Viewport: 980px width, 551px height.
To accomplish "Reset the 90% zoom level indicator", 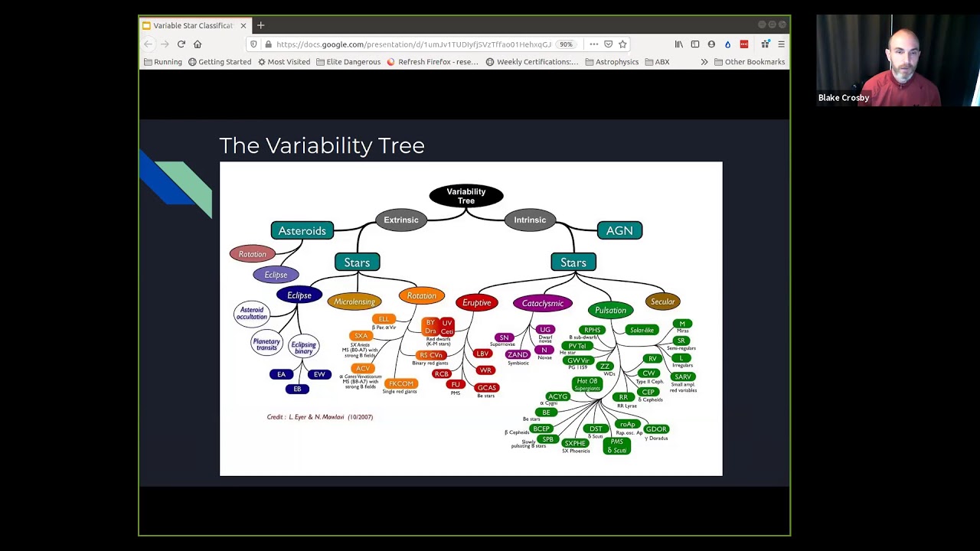I will pyautogui.click(x=566, y=44).
